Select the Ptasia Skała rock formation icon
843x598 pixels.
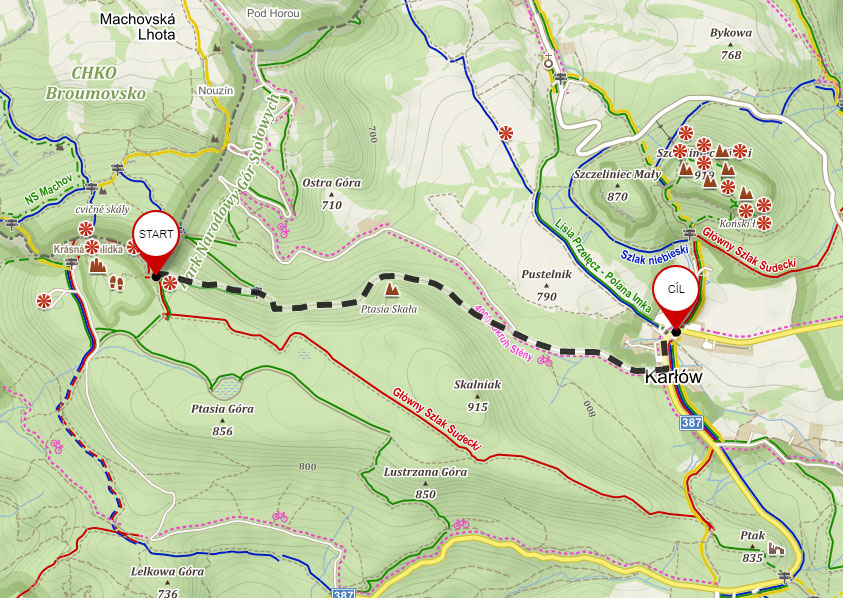[x=392, y=290]
